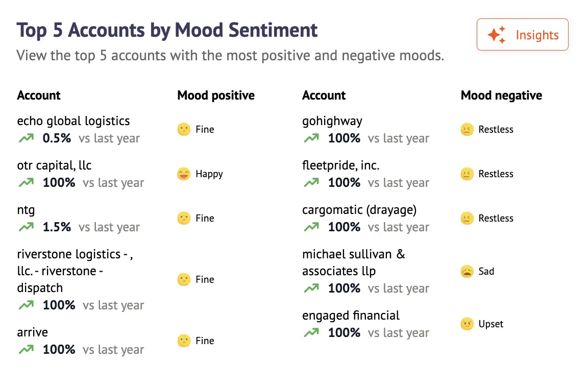Click the Restless emoji beside gohighway
The width and height of the screenshot is (588, 387).
pyautogui.click(x=467, y=130)
